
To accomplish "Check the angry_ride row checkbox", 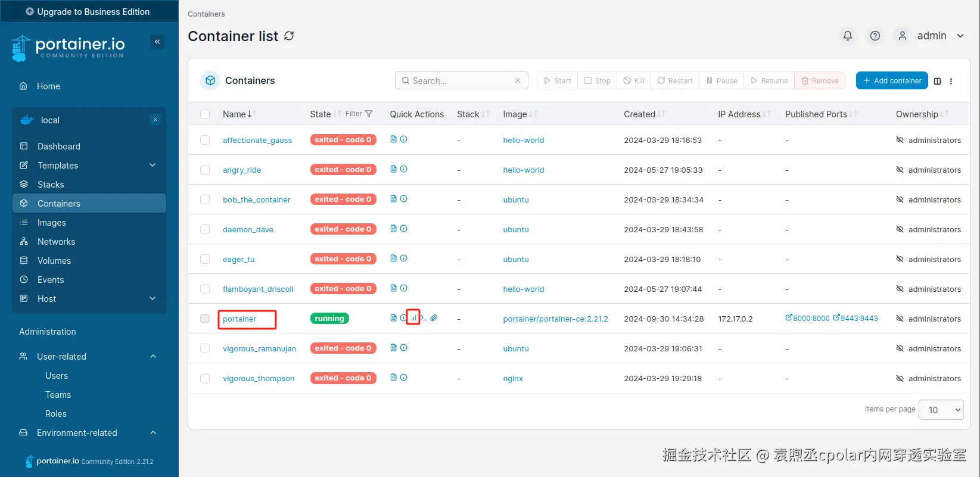I will click(x=205, y=170).
